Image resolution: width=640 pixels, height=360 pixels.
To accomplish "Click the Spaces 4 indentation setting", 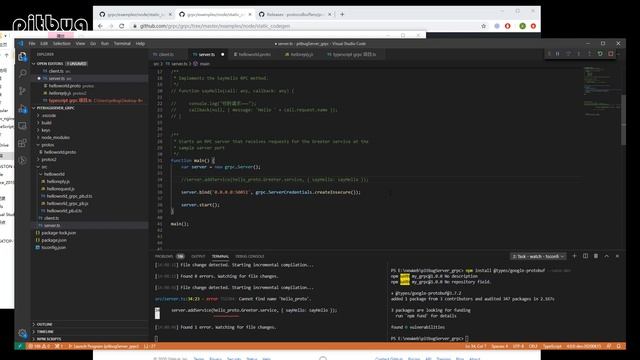I will (500, 346).
